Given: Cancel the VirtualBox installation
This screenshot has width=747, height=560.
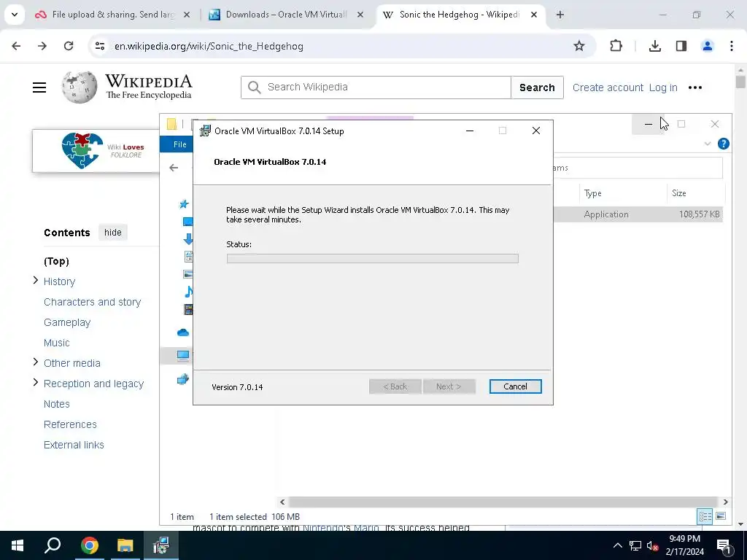Looking at the screenshot, I should [x=515, y=386].
